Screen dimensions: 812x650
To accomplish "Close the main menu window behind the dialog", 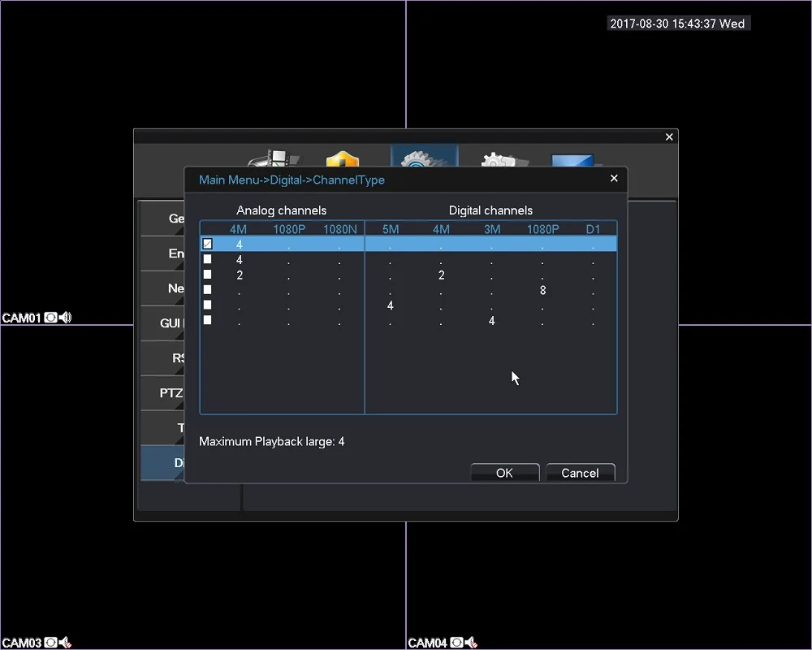I will pos(669,136).
